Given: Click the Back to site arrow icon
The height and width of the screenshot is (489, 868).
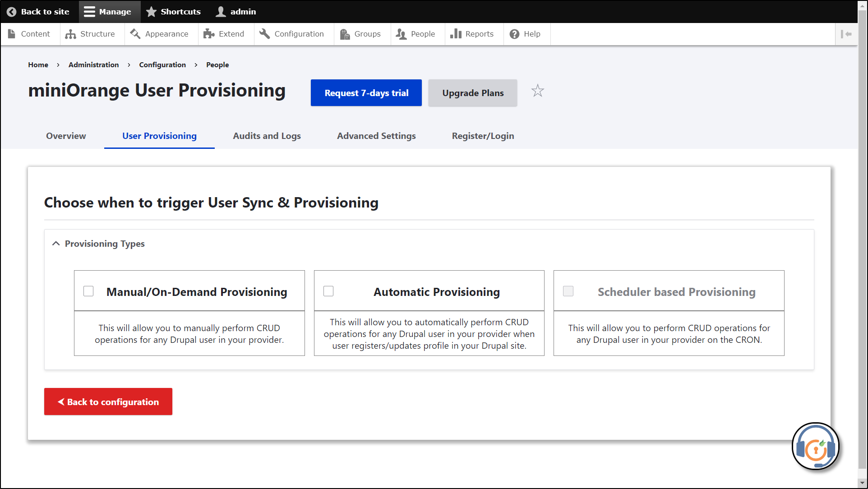Looking at the screenshot, I should coord(12,12).
